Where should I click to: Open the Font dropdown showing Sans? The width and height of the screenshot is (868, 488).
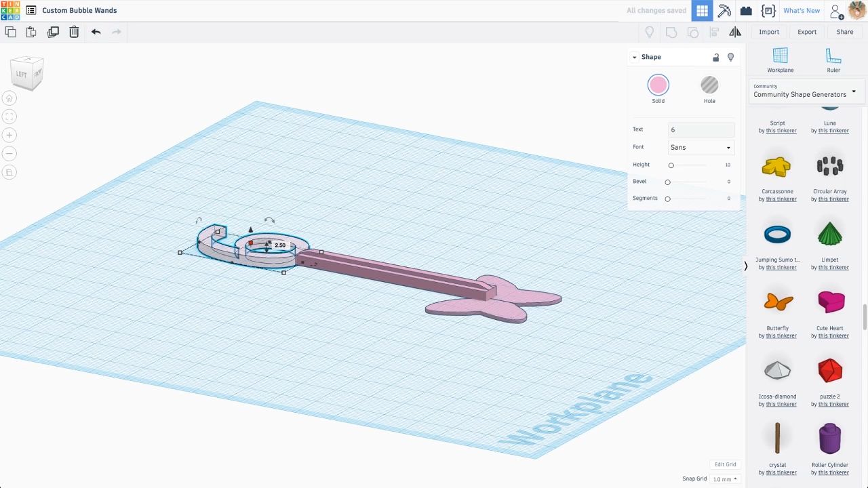click(701, 147)
